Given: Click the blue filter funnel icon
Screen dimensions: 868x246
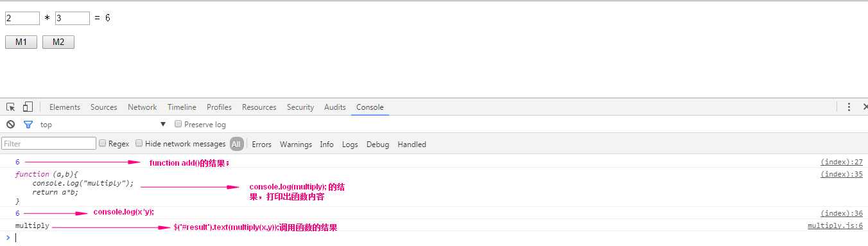Looking at the screenshot, I should 28,125.
